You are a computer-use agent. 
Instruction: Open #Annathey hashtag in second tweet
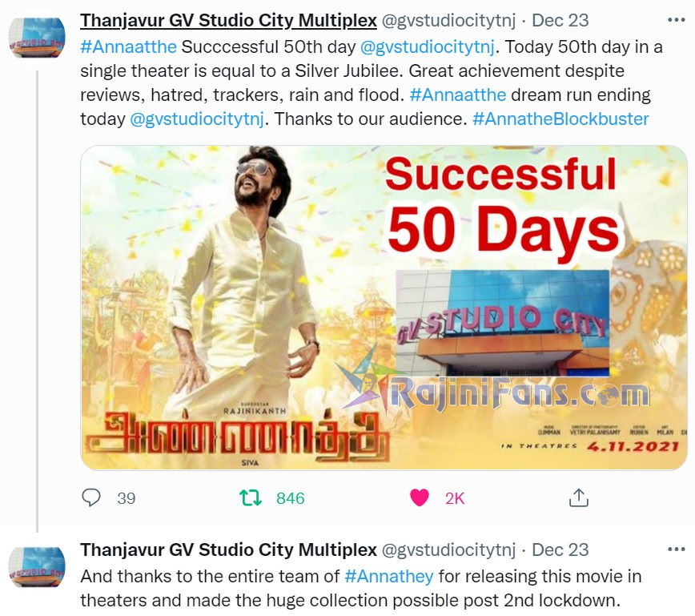[388, 576]
